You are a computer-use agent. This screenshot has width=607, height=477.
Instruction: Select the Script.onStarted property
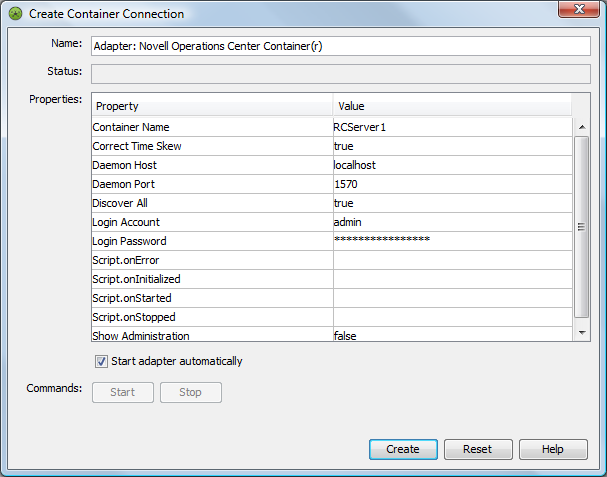[212, 298]
